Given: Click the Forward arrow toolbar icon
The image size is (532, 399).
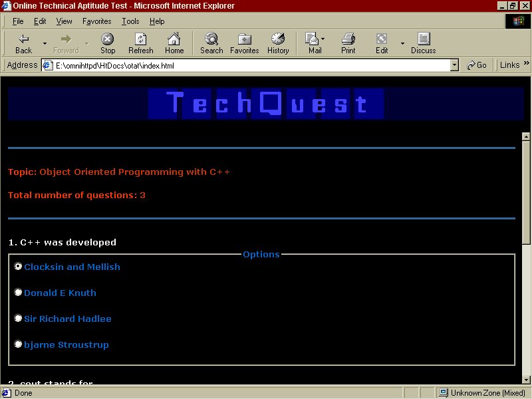Looking at the screenshot, I should pyautogui.click(x=66, y=39).
